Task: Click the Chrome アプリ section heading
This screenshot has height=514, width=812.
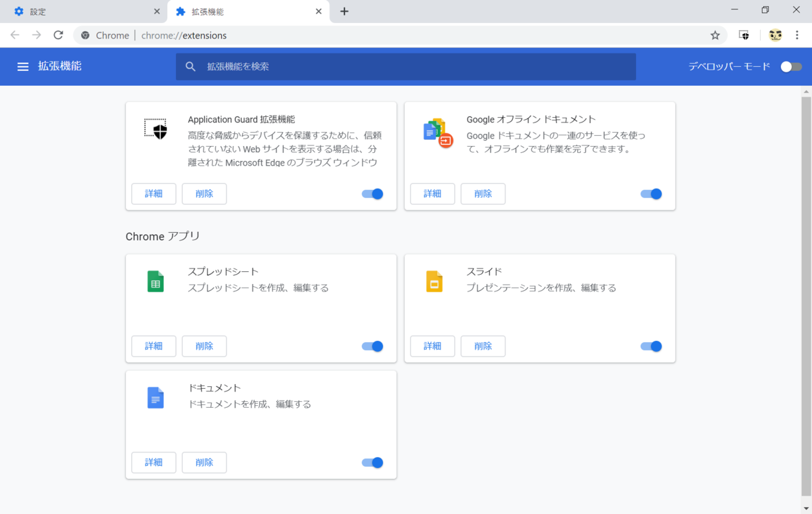Action: pyautogui.click(x=163, y=237)
